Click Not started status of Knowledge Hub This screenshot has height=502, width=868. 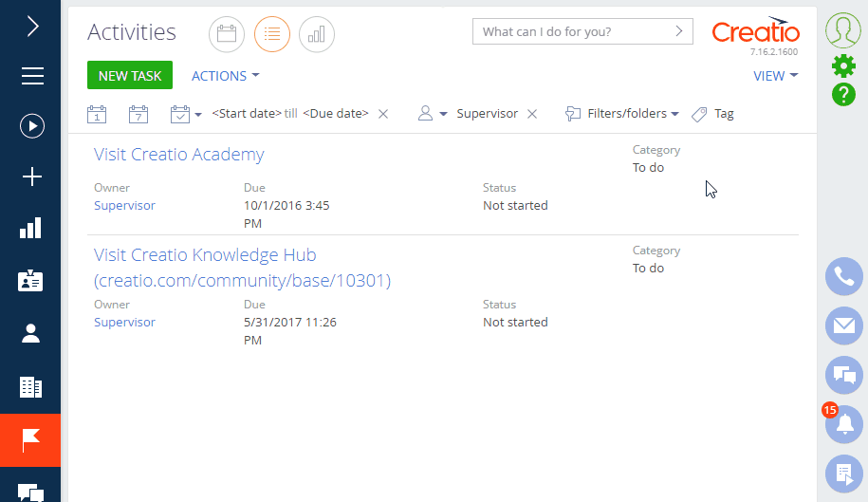pyautogui.click(x=515, y=322)
